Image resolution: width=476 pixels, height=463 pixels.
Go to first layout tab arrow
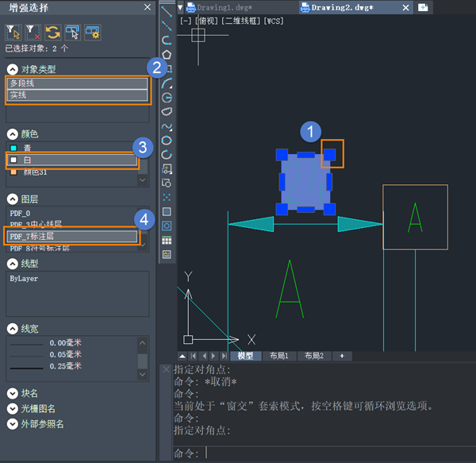coord(193,356)
